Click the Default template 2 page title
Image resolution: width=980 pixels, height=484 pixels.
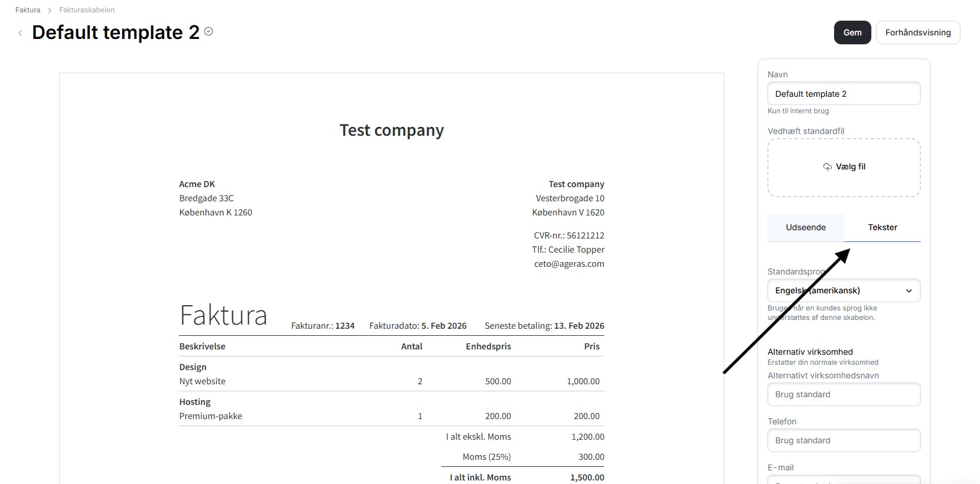[116, 32]
